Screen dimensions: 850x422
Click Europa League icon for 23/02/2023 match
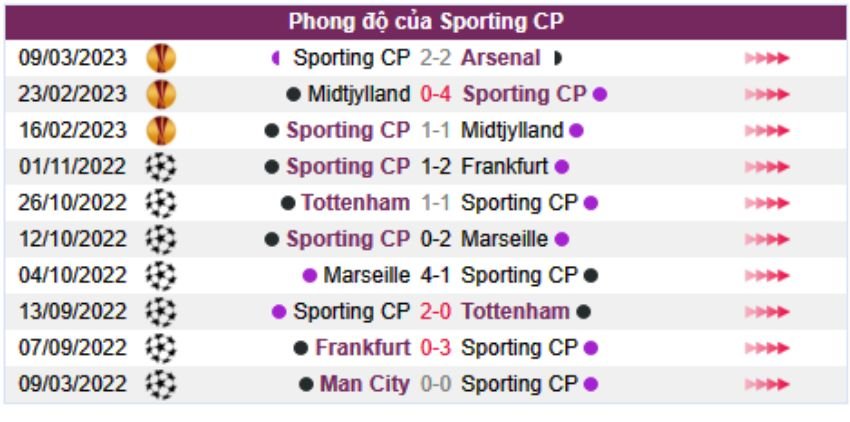pos(160,94)
